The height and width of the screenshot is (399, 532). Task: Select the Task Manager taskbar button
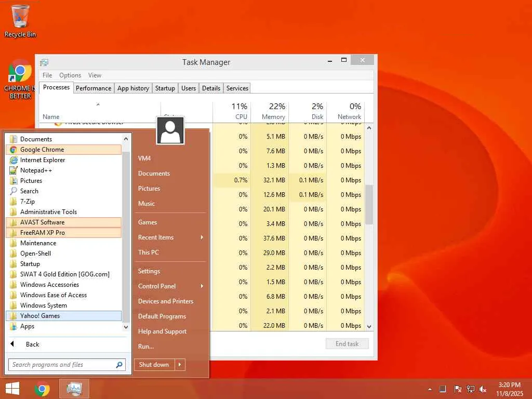(74, 389)
